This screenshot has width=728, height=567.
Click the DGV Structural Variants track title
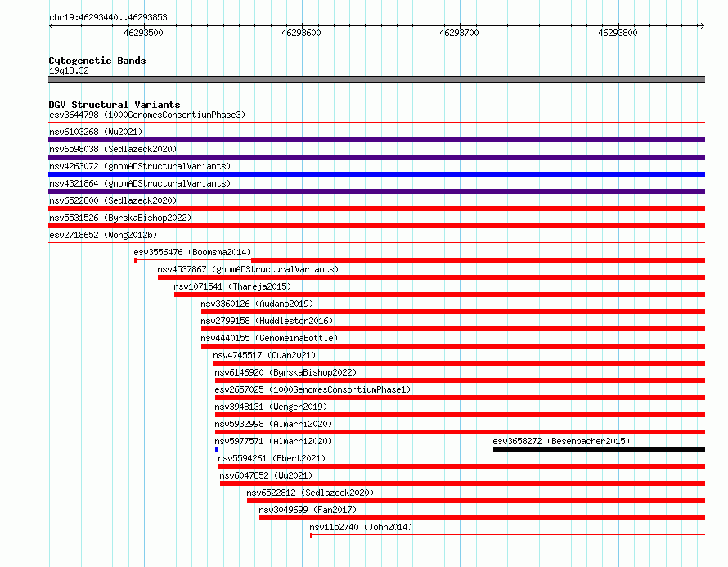click(115, 105)
